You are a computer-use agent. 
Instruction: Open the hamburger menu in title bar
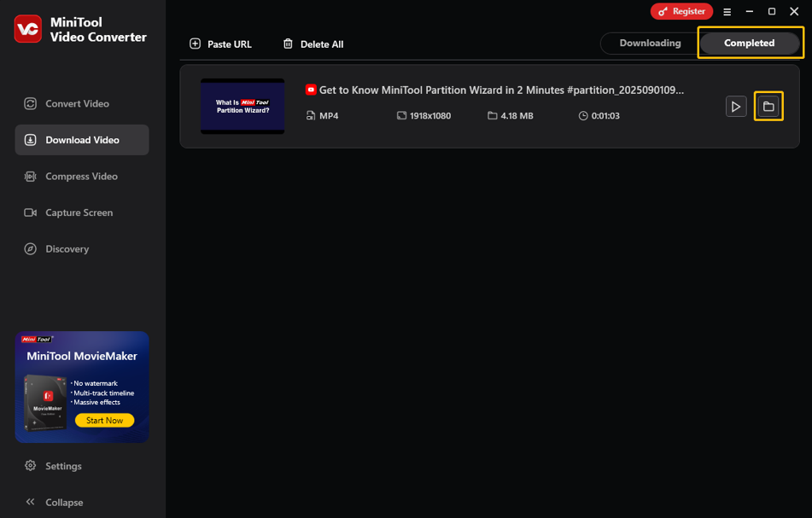(x=727, y=11)
